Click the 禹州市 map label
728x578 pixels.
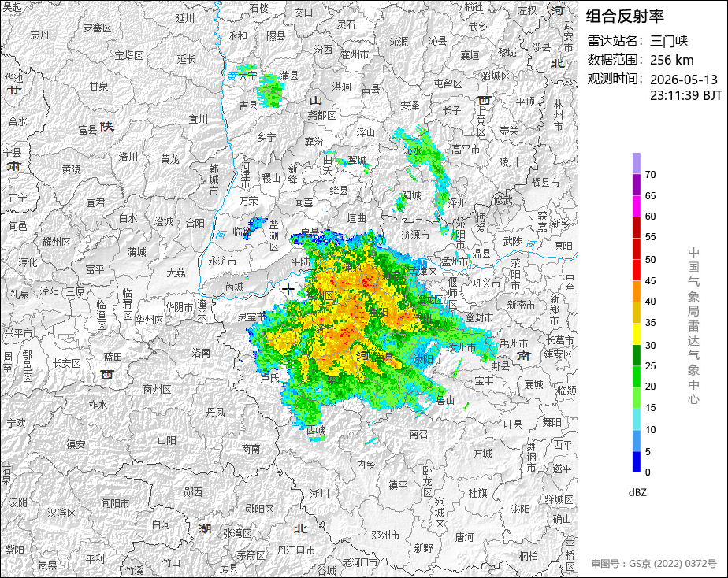pos(514,344)
